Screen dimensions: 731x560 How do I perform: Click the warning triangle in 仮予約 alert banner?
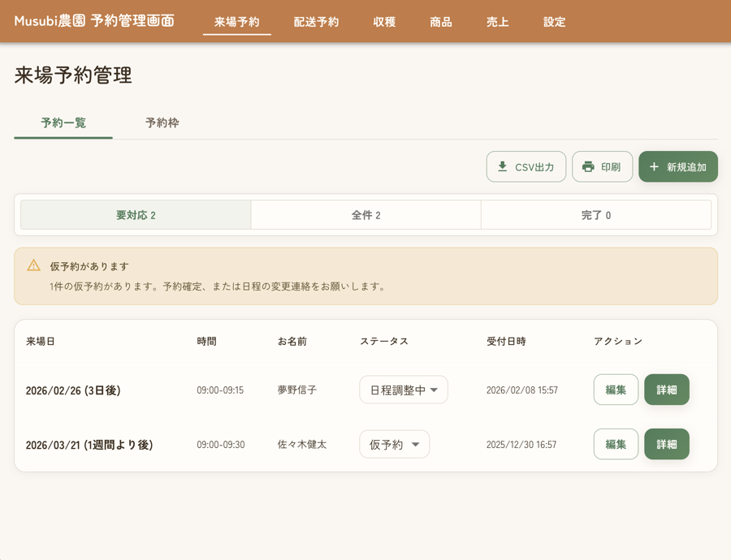pyautogui.click(x=33, y=266)
